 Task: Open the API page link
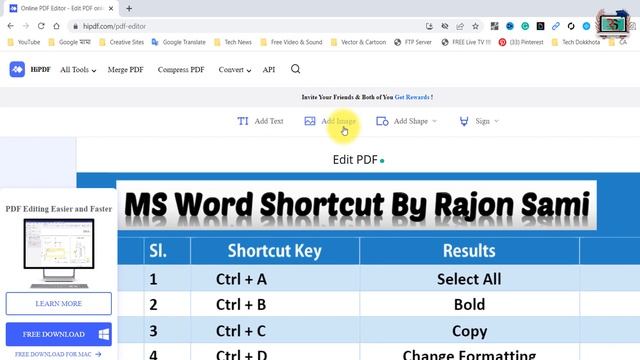point(269,70)
